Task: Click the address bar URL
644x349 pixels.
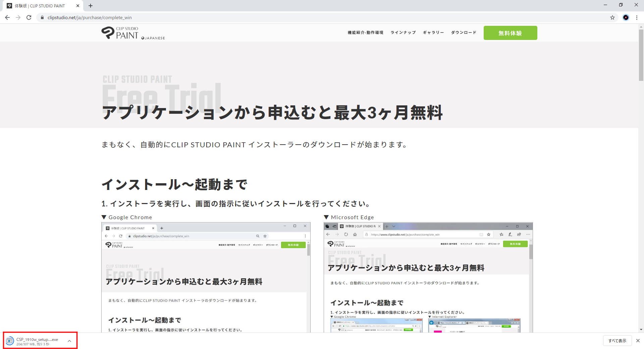Action: [90, 17]
